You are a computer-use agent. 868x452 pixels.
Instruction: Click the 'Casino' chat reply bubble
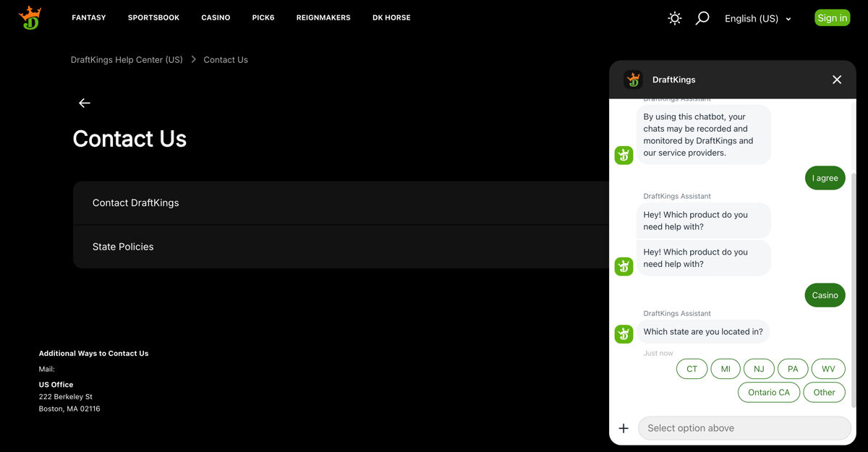825,295
